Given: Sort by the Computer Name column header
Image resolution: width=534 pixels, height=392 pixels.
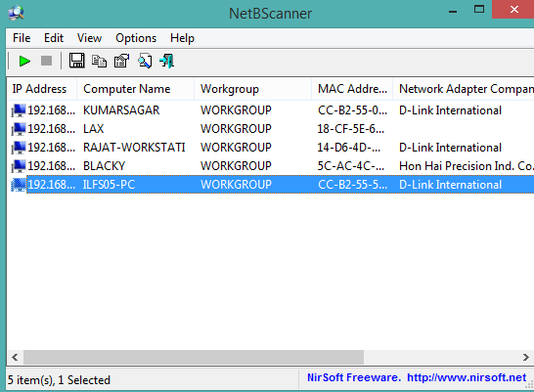Looking at the screenshot, I should point(136,89).
